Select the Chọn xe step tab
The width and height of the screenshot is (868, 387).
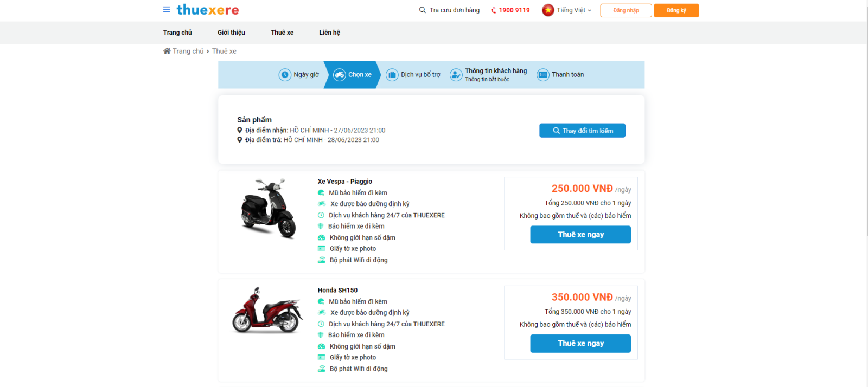(353, 75)
